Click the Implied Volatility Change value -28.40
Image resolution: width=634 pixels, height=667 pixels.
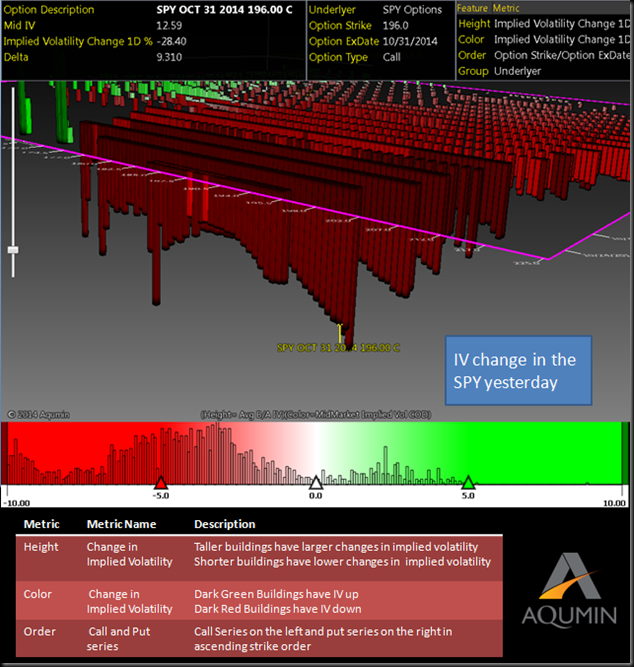[171, 41]
